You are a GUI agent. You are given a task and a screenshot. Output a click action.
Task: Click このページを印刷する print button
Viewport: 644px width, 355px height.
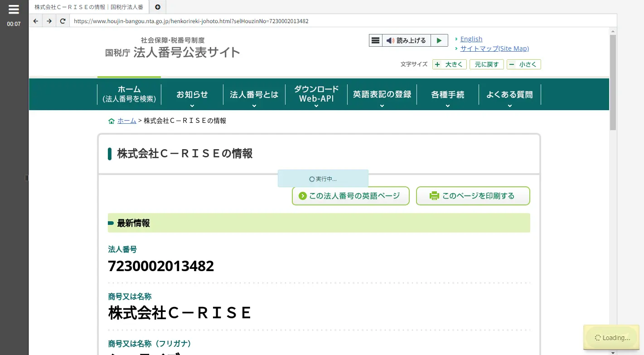pyautogui.click(x=473, y=196)
